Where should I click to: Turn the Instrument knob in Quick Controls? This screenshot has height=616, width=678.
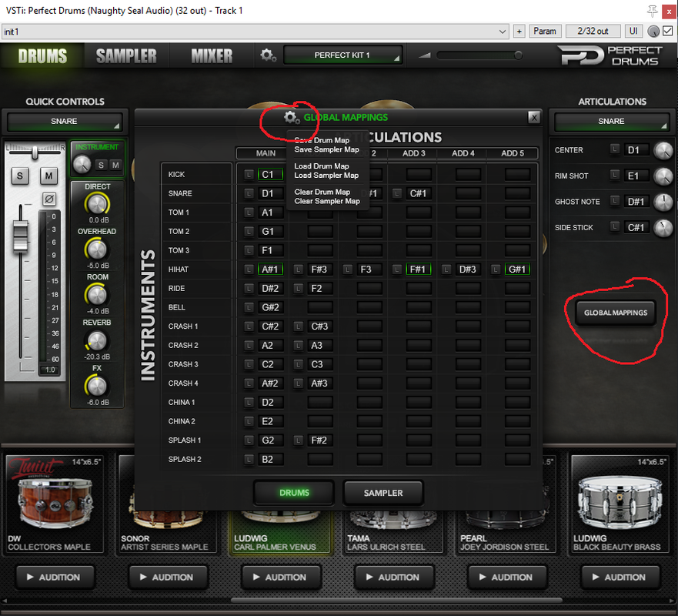tap(82, 164)
